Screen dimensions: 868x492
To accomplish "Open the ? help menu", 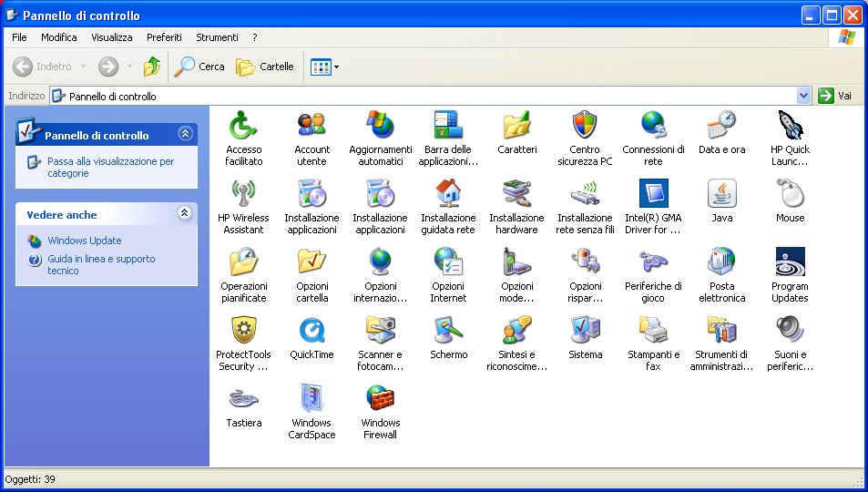I will point(255,37).
